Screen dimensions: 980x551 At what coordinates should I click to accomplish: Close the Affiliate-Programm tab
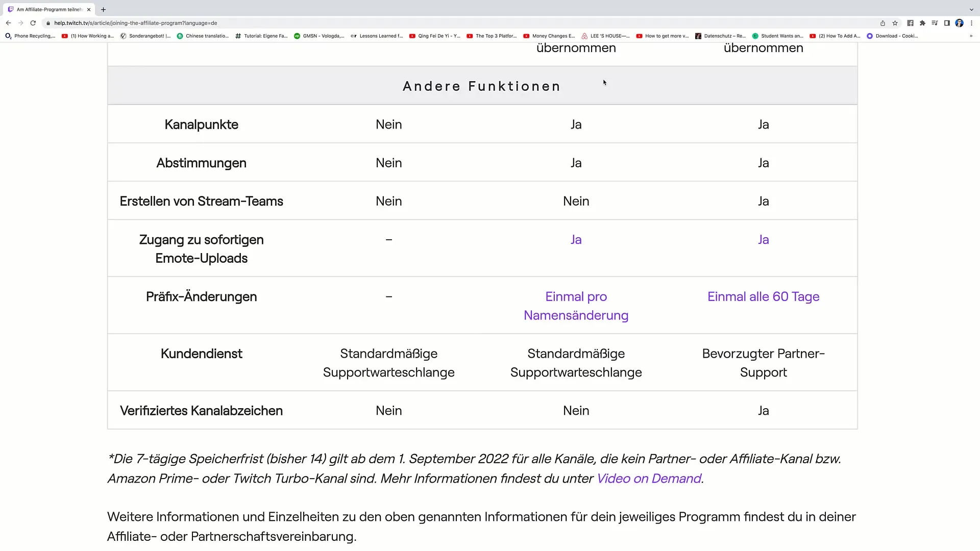click(x=89, y=9)
